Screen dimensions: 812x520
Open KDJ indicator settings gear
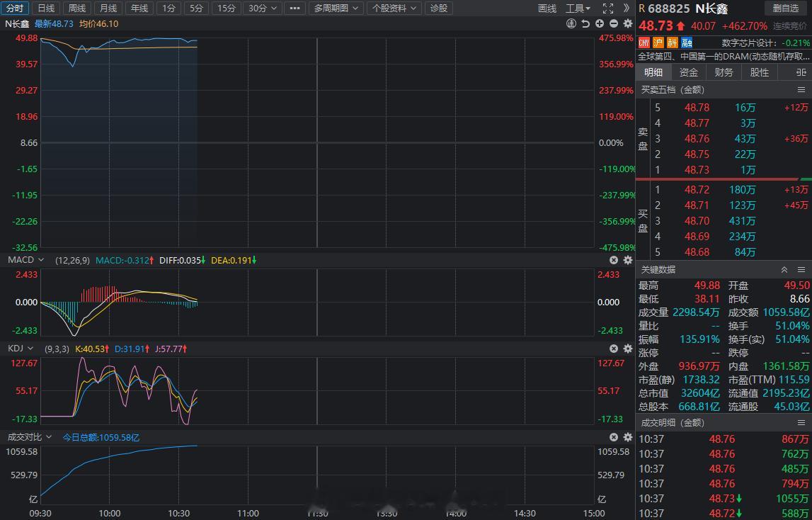tap(628, 349)
